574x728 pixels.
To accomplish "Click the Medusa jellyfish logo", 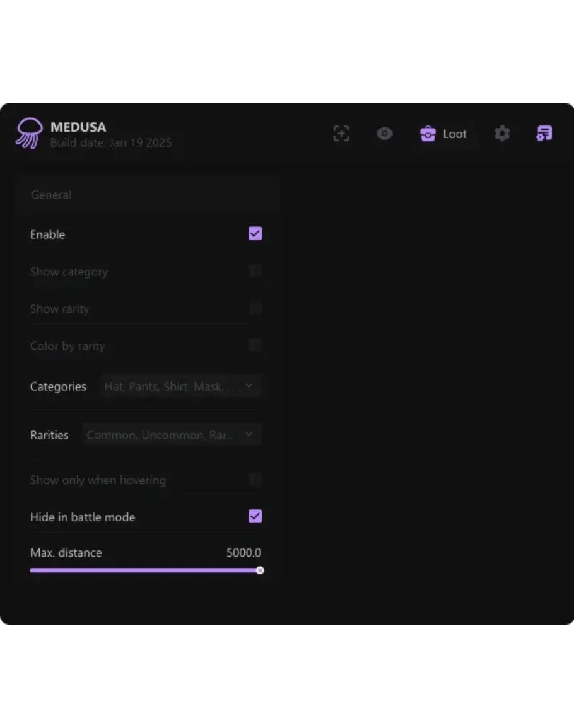I will coord(29,134).
